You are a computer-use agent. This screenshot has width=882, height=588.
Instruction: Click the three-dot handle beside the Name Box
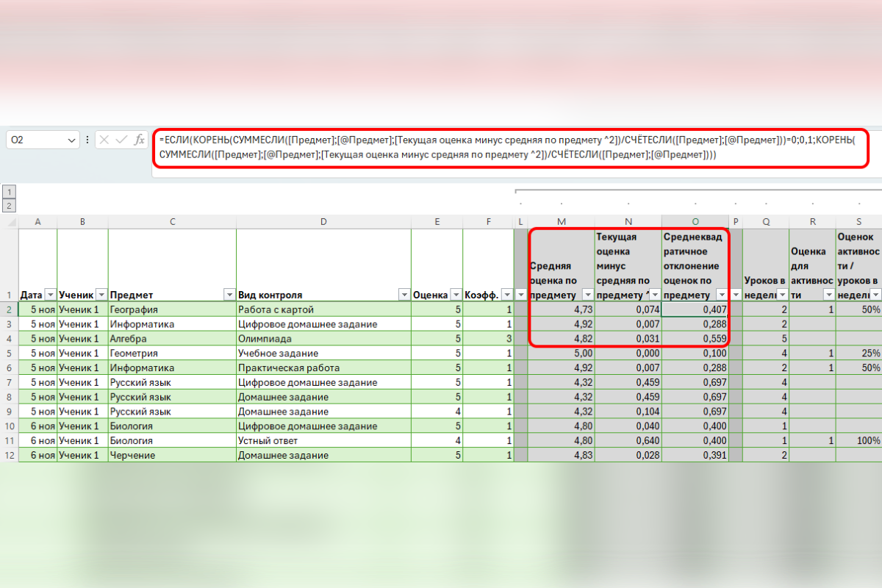[88, 140]
